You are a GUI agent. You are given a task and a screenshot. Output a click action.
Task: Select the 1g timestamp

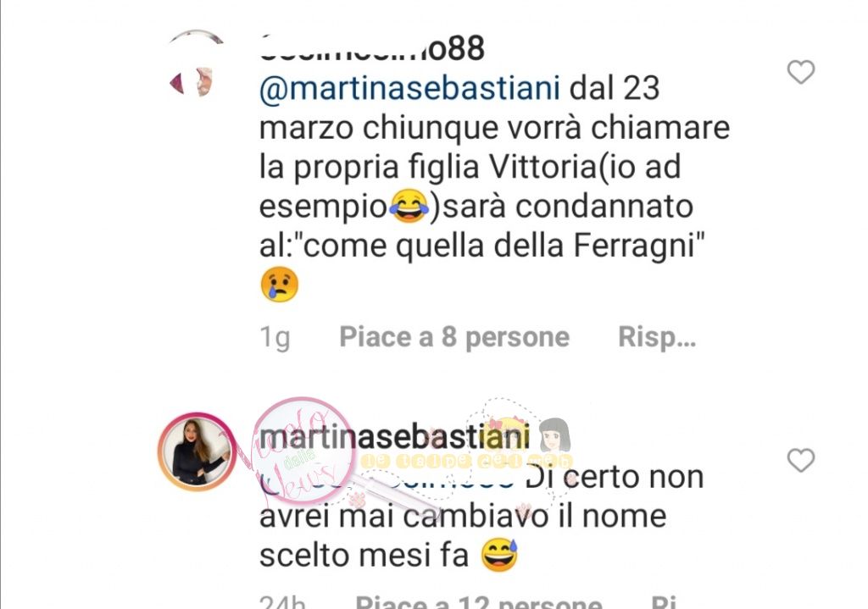(275, 337)
